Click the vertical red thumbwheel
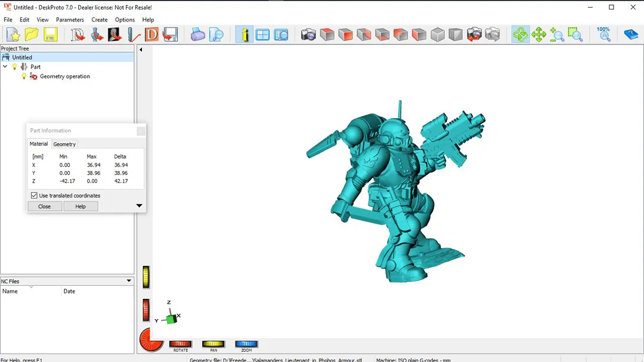 tap(146, 310)
